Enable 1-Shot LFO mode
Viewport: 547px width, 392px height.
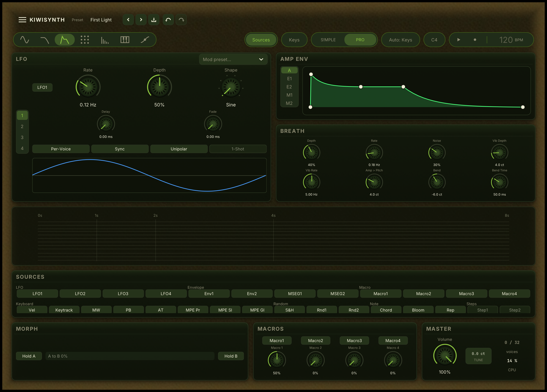point(238,149)
